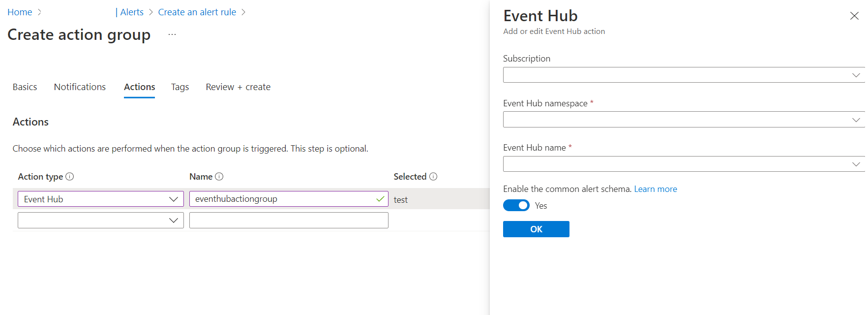
Task: Open the empty action type dropdown
Action: point(100,220)
